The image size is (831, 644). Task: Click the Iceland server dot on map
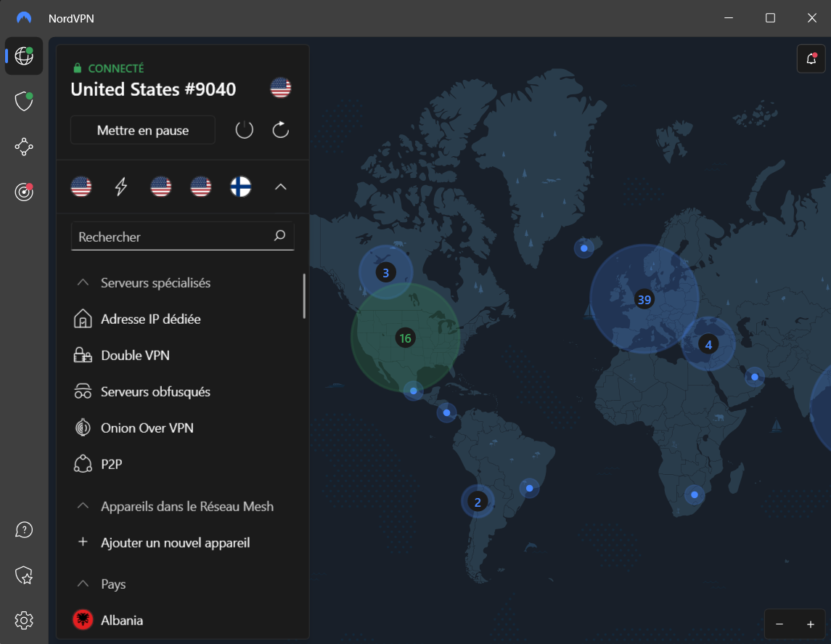pos(584,248)
